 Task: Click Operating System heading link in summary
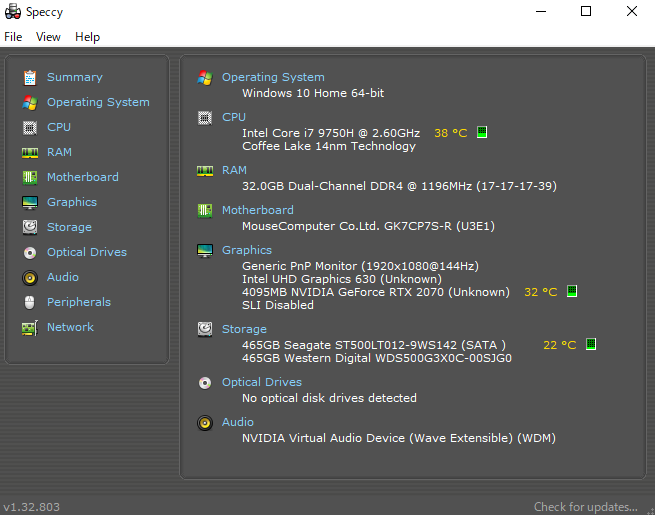tap(273, 77)
